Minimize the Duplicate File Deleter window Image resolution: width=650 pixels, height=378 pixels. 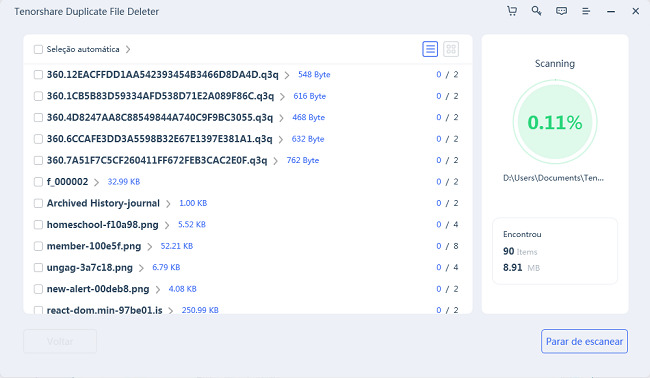(x=611, y=12)
